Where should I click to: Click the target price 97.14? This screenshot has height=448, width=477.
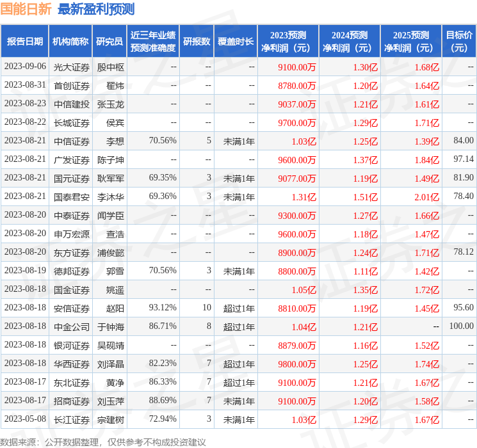pos(464,159)
